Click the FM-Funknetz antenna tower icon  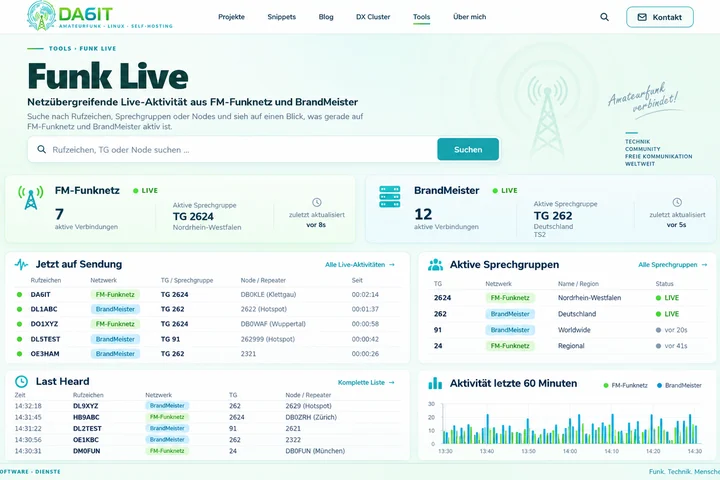pos(31,198)
